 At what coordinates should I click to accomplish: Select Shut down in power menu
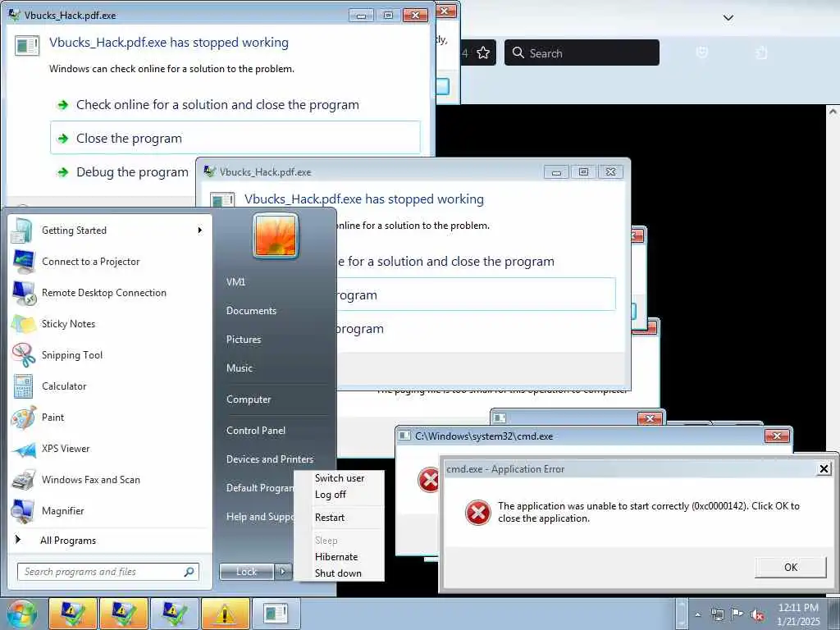[339, 573]
